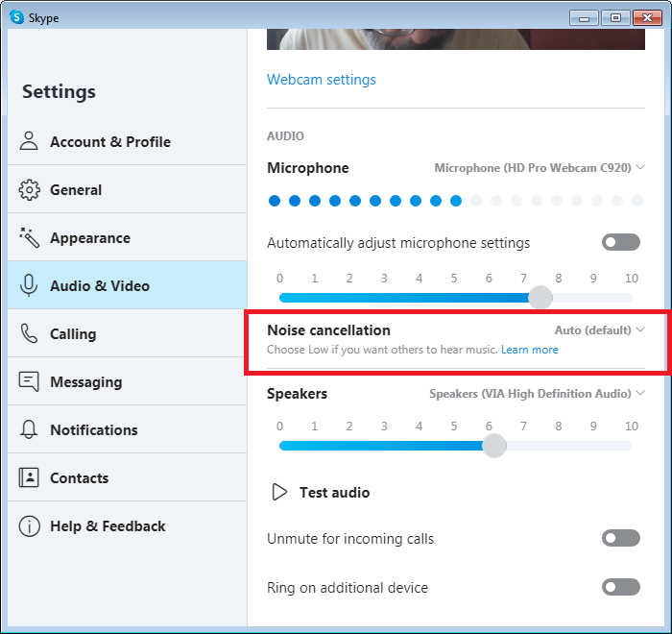Click the Learn more link
The height and width of the screenshot is (634, 672).
tap(530, 350)
